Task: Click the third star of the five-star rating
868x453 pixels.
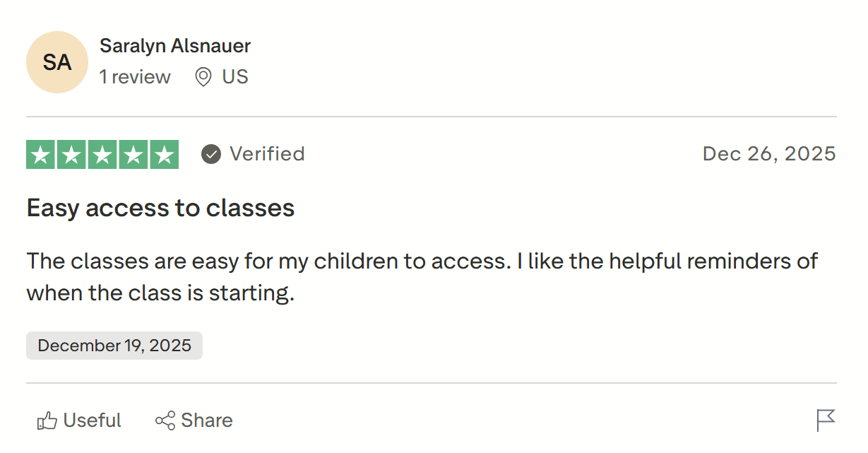Action: [x=102, y=154]
